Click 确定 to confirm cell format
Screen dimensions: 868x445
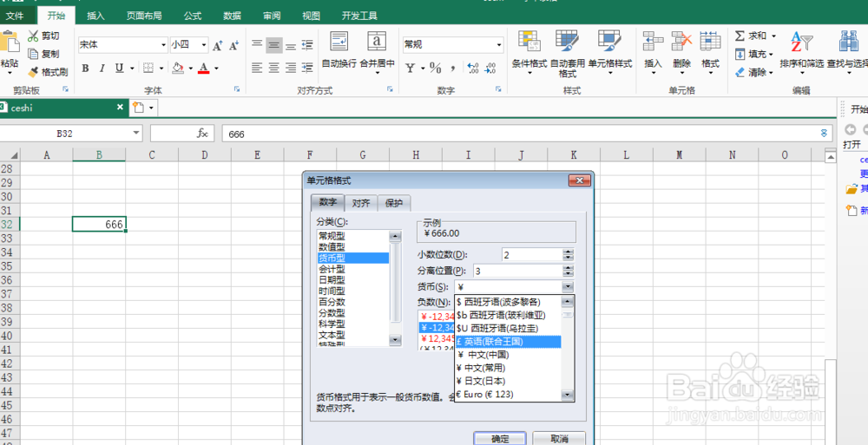point(500,438)
